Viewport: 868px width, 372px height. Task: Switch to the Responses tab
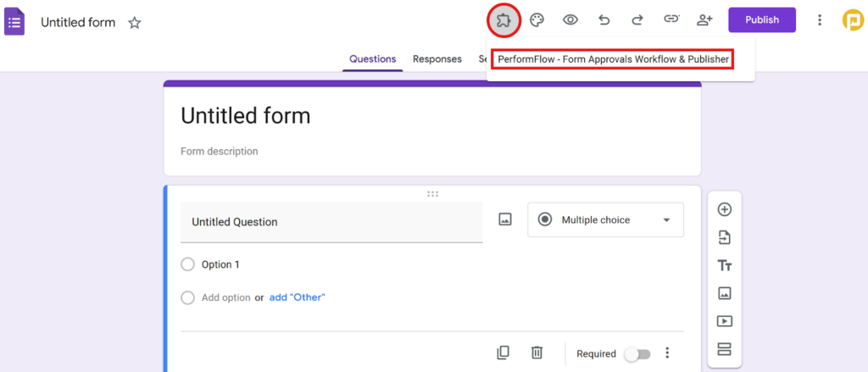[437, 59]
